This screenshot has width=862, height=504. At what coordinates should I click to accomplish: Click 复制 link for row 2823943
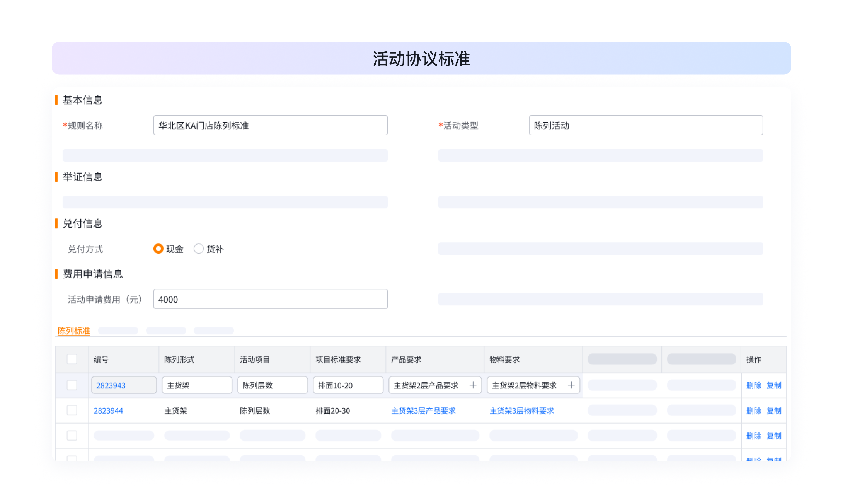[774, 385]
